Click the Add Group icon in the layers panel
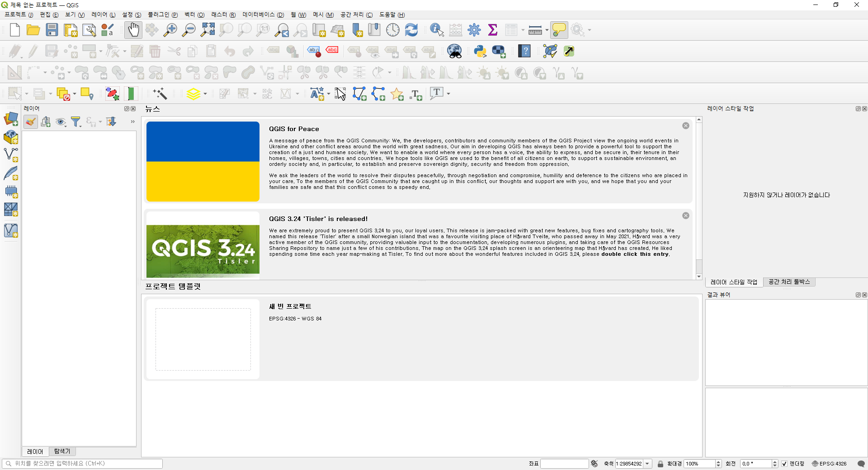This screenshot has width=868, height=470. pyautogui.click(x=46, y=122)
